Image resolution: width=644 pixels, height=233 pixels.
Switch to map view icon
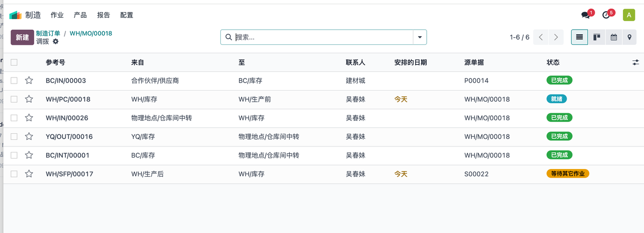click(629, 37)
